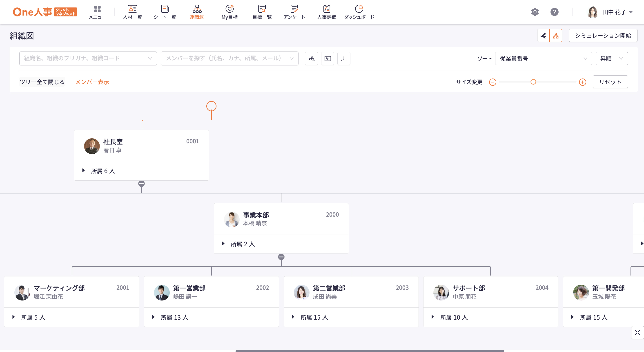Click the download icon in toolbar
The width and height of the screenshot is (644, 352).
coord(344,58)
